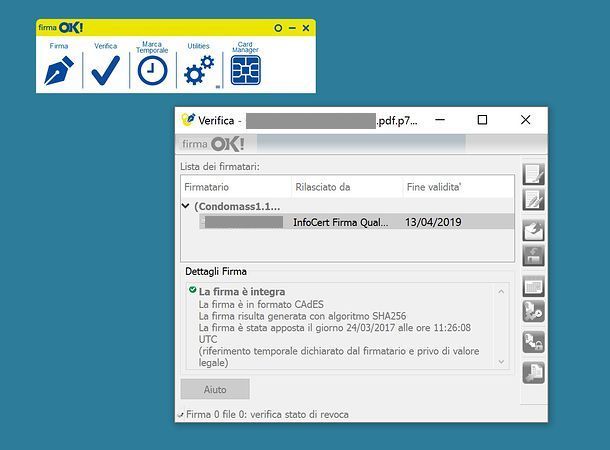Image resolution: width=610 pixels, height=450 pixels.
Task: Sort by Rilasciato da column header
Action: tap(347, 187)
